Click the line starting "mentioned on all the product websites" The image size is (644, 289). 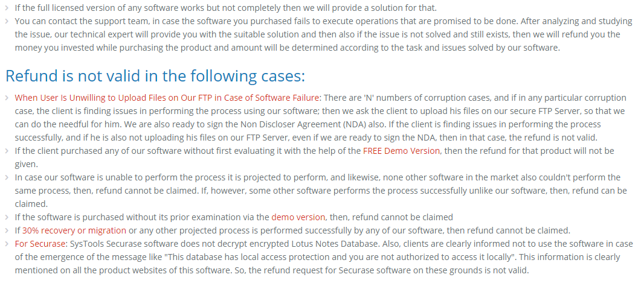tap(271, 270)
